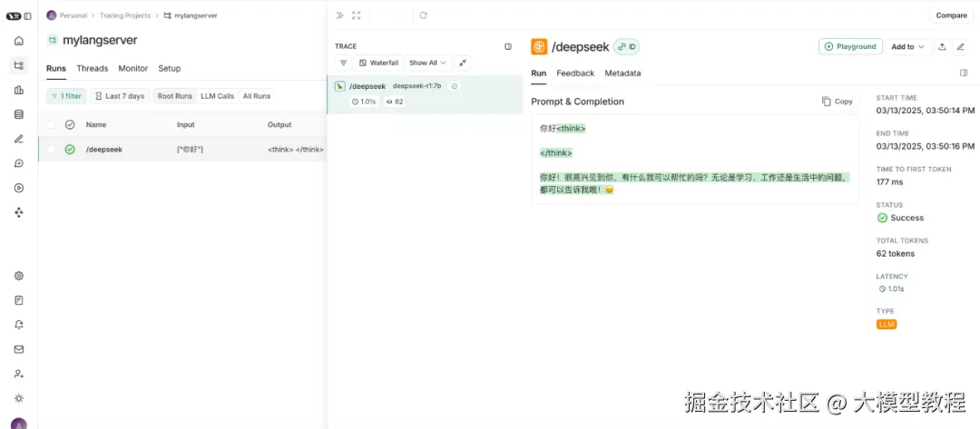Viewport: 980px width, 429px height.
Task: Click the status column header icon
Action: [x=70, y=124]
